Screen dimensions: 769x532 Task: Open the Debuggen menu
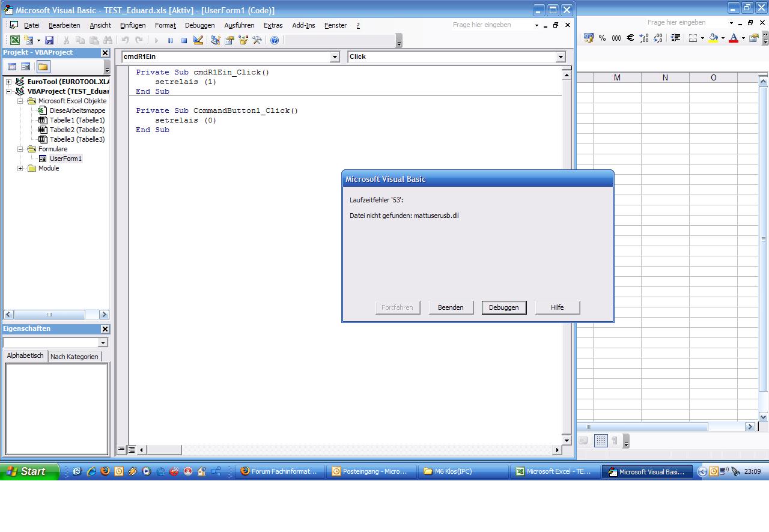coord(200,25)
